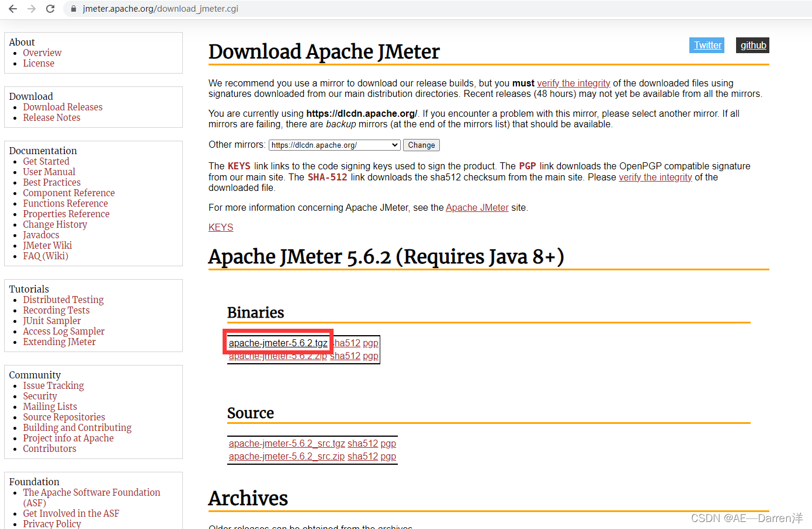
Task: Click the verify the integrity link
Action: [x=573, y=83]
